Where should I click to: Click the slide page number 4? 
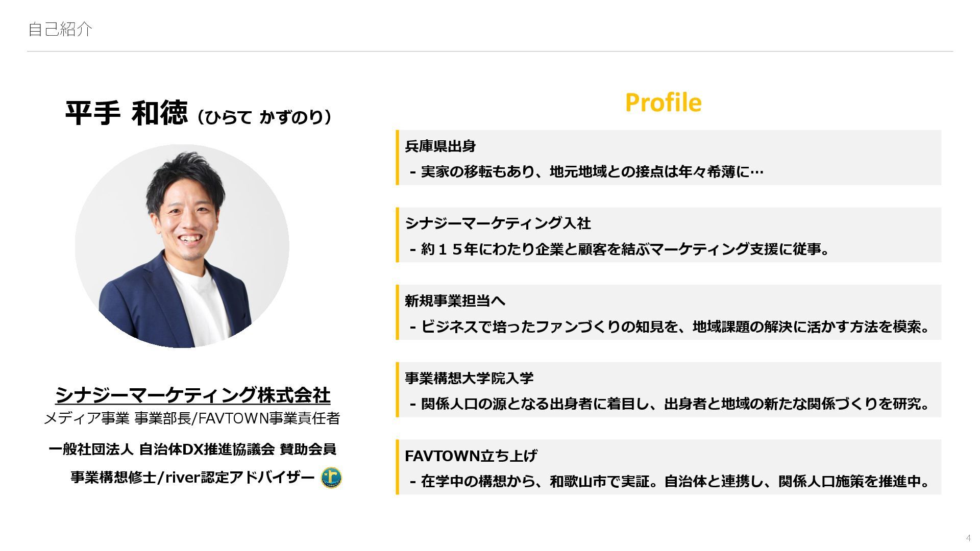[x=968, y=538]
